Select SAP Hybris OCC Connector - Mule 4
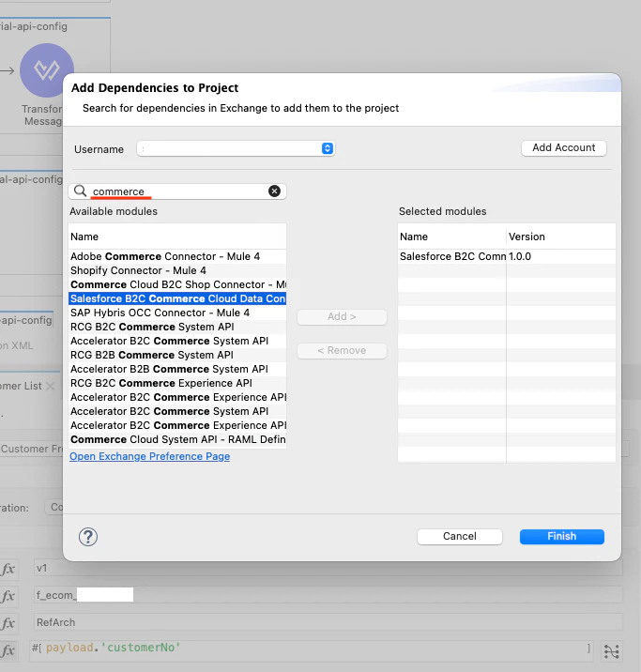The width and height of the screenshot is (641, 672). click(177, 313)
